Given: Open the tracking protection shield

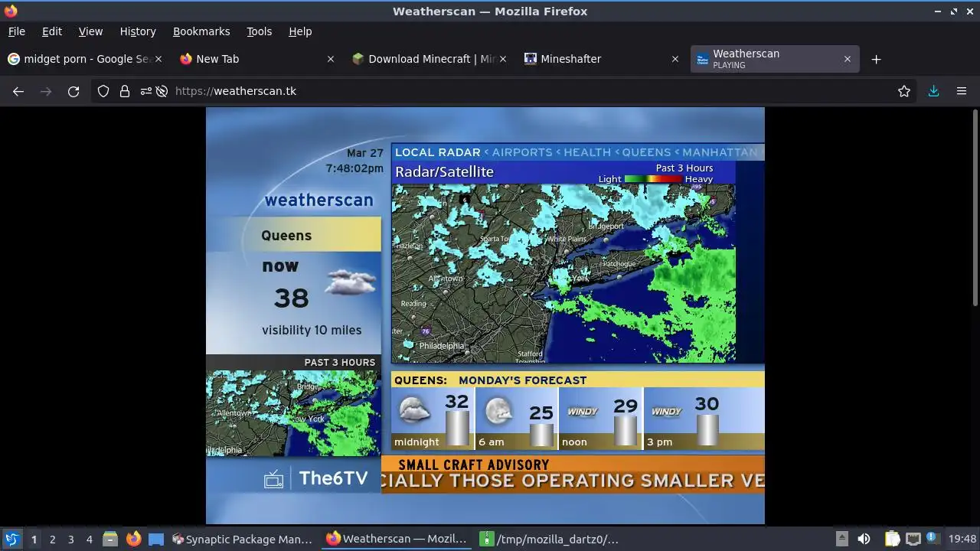Looking at the screenshot, I should 103,91.
